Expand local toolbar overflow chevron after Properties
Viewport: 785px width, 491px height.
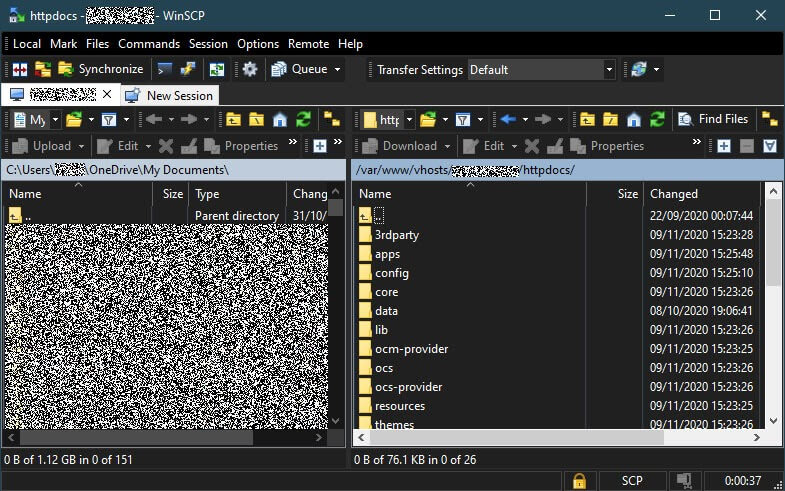[293, 142]
